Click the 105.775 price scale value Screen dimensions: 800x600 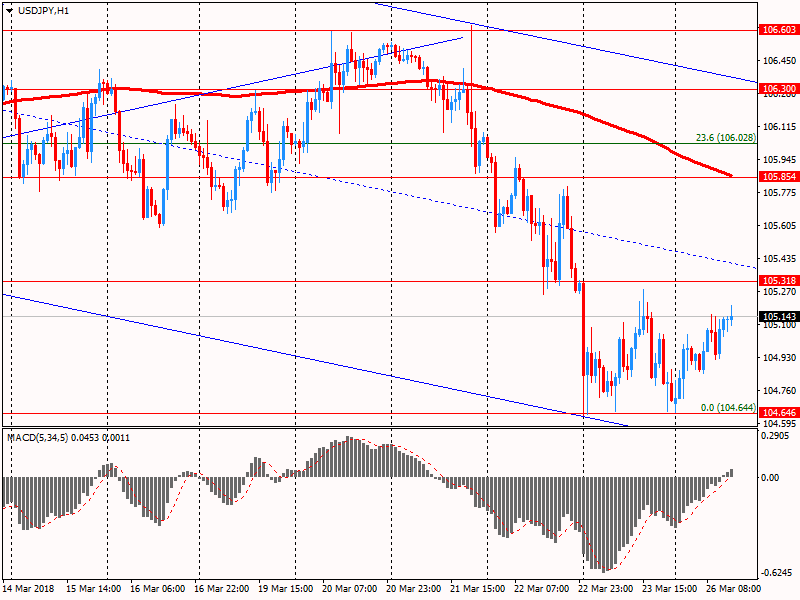(x=779, y=192)
